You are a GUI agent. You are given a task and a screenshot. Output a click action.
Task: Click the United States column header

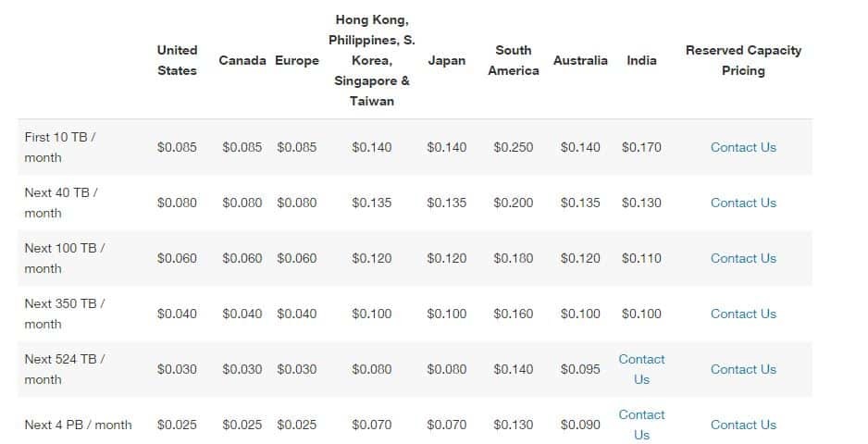(177, 60)
